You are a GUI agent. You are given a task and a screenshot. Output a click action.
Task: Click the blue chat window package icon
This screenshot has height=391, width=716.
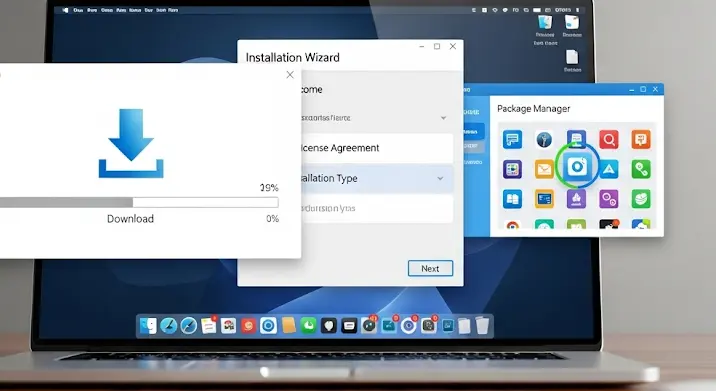(x=512, y=139)
